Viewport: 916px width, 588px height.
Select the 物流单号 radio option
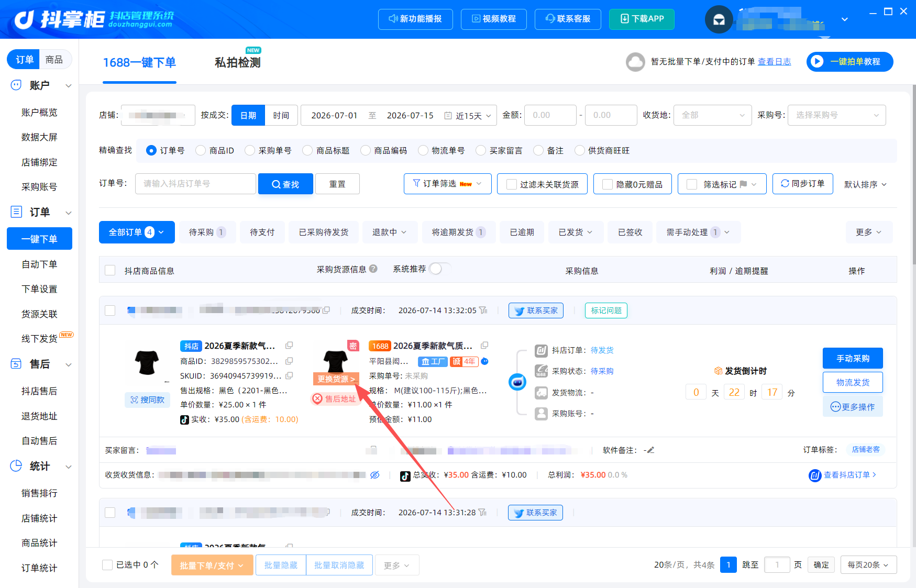423,151
